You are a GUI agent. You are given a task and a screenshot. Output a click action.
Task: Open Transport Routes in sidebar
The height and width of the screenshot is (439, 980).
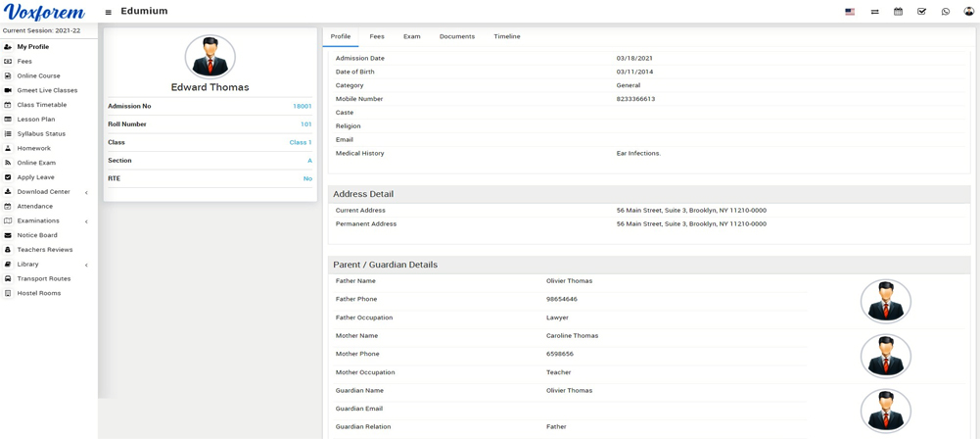point(43,278)
